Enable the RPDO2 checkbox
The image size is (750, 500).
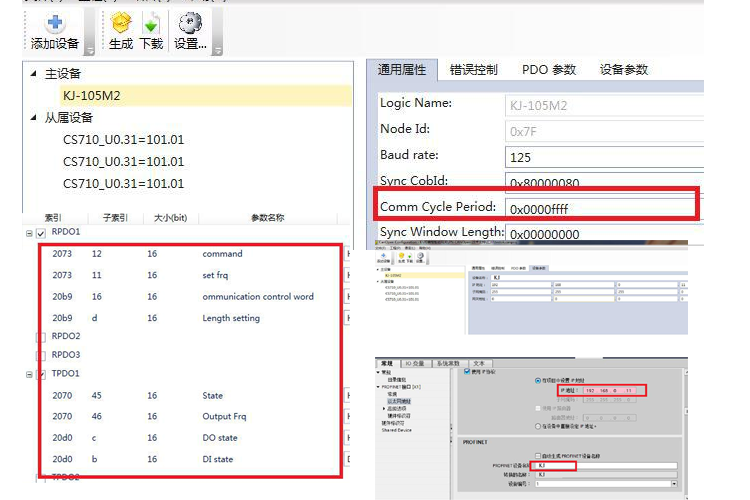click(41, 337)
